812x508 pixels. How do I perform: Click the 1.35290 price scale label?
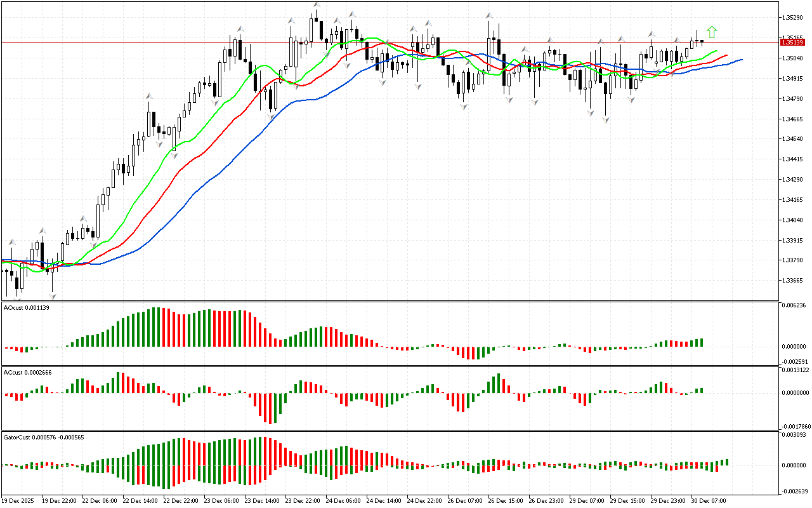(793, 18)
